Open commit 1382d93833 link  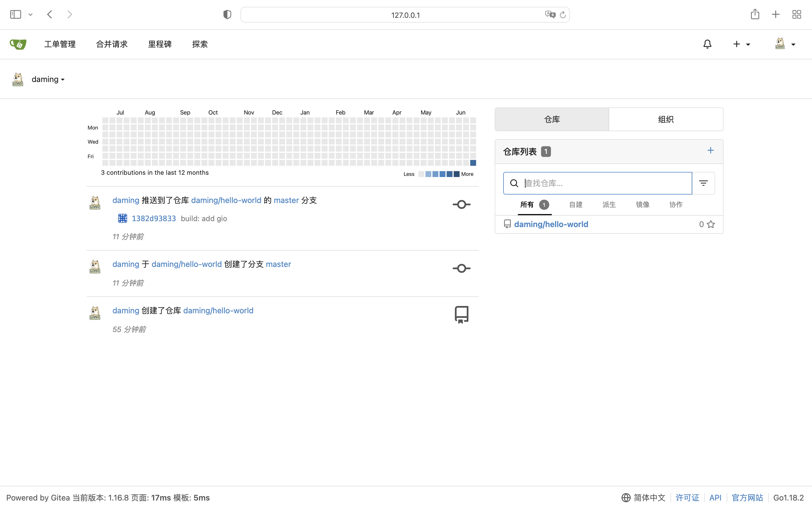[154, 219]
